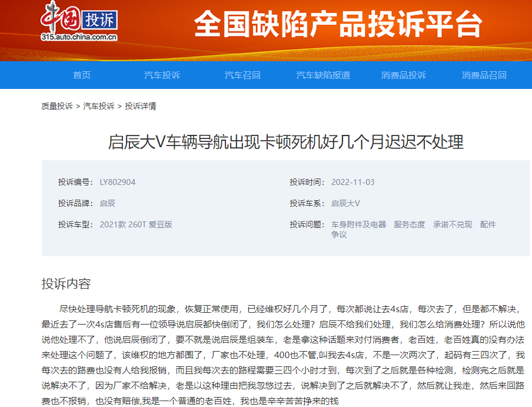
Task: Select the complaint number LY802904
Action: (x=117, y=182)
